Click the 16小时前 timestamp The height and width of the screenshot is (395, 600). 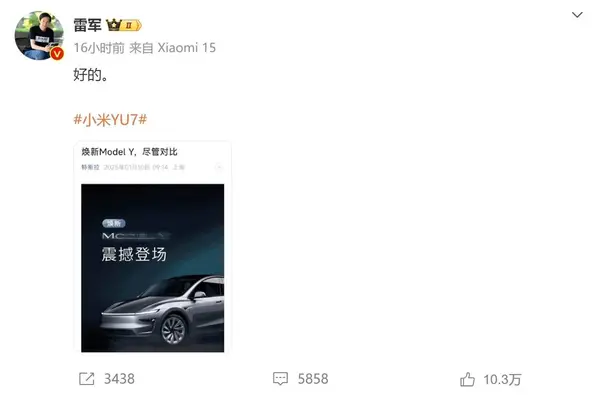coord(99,48)
